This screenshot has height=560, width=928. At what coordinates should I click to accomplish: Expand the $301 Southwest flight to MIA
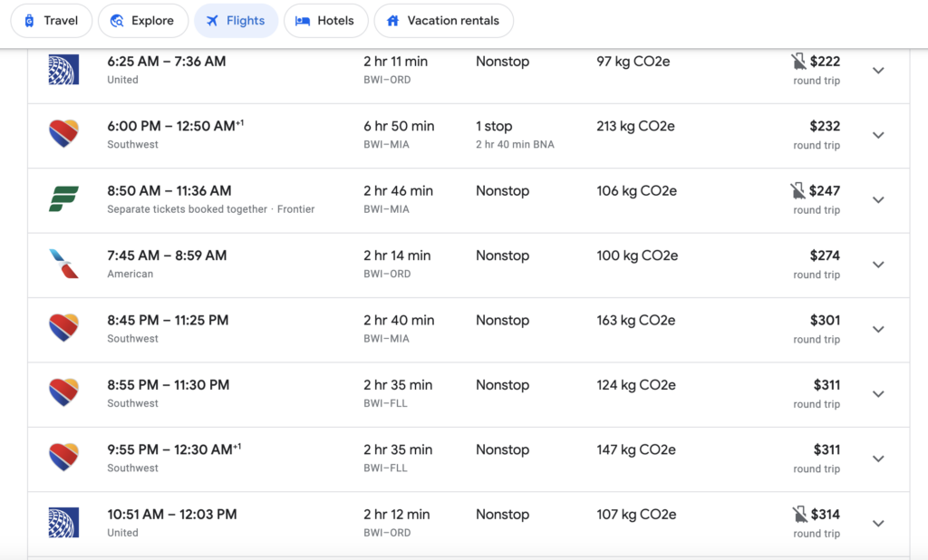[x=877, y=329]
